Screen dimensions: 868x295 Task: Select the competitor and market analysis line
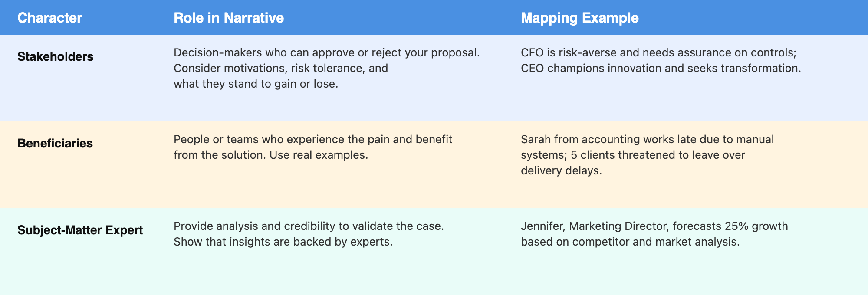tap(630, 242)
